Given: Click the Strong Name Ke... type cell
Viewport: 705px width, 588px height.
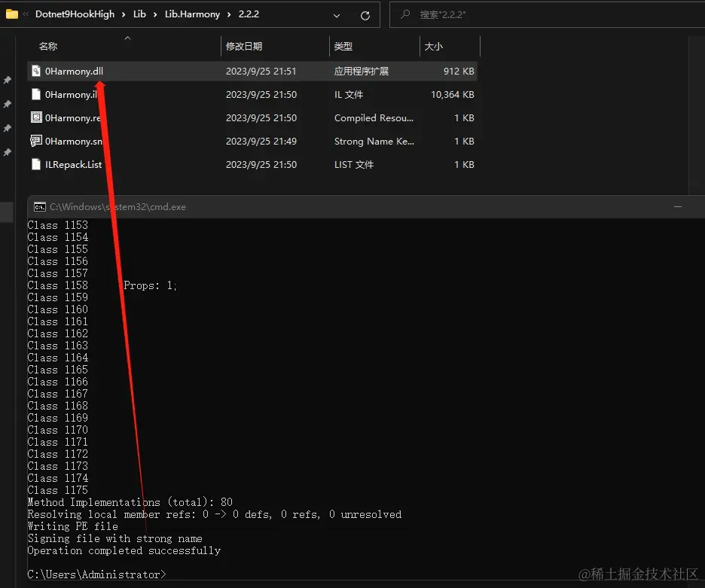Looking at the screenshot, I should point(374,141).
